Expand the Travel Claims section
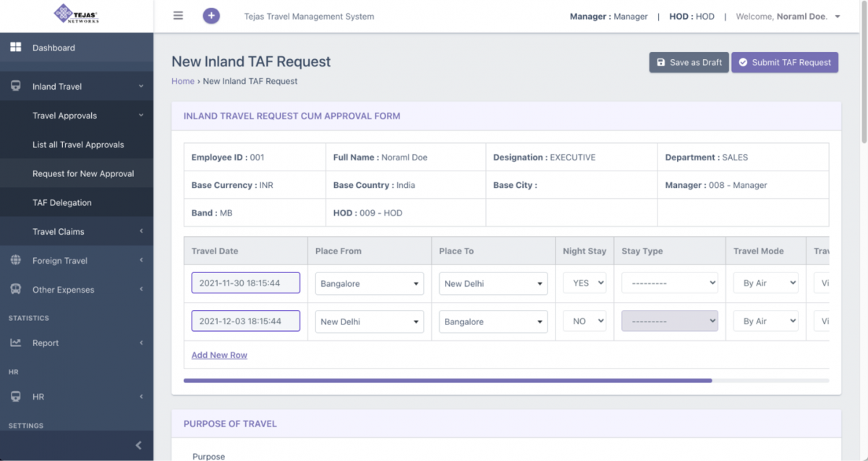The width and height of the screenshot is (868, 461). (x=58, y=231)
